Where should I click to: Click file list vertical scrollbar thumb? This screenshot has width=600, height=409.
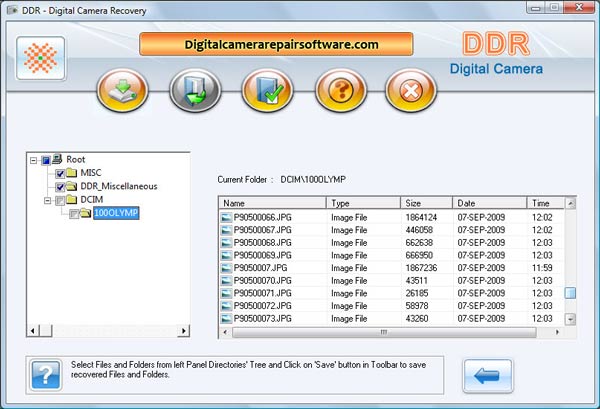coord(571,293)
